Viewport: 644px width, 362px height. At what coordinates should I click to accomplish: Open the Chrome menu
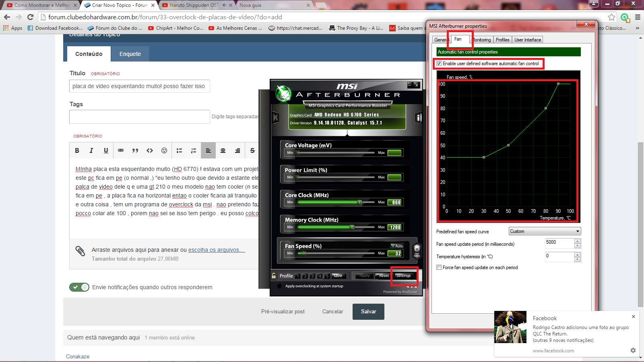[638, 17]
